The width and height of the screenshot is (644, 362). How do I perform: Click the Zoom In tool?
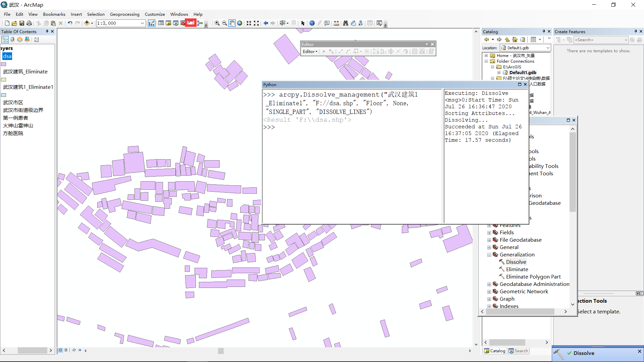[x=217, y=23]
